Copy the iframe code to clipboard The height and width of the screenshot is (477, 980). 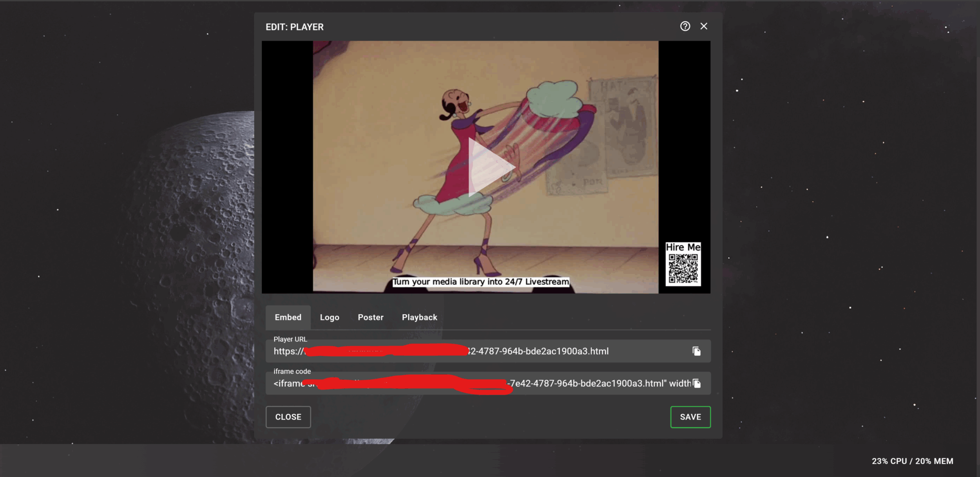pos(697,383)
